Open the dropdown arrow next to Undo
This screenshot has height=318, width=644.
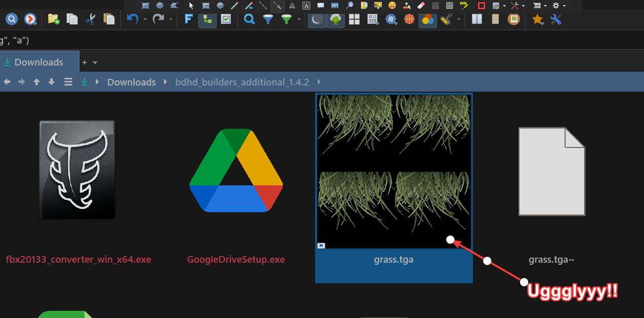point(145,19)
